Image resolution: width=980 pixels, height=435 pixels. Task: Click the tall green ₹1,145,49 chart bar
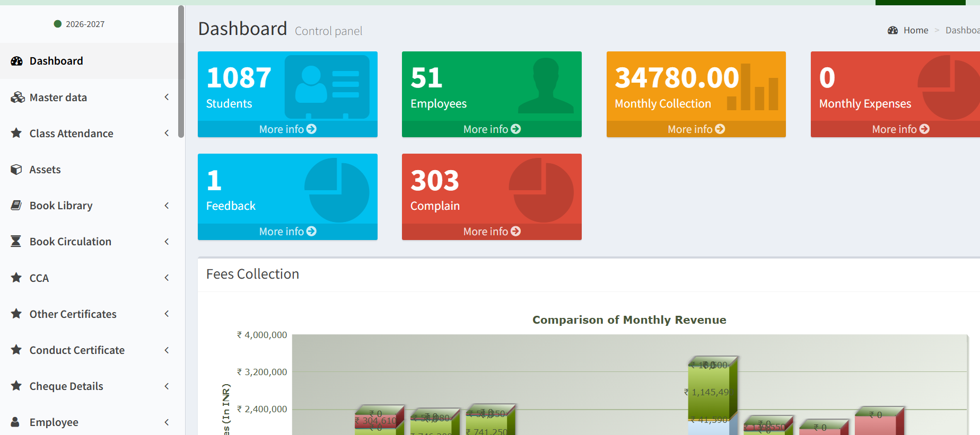tap(708, 392)
